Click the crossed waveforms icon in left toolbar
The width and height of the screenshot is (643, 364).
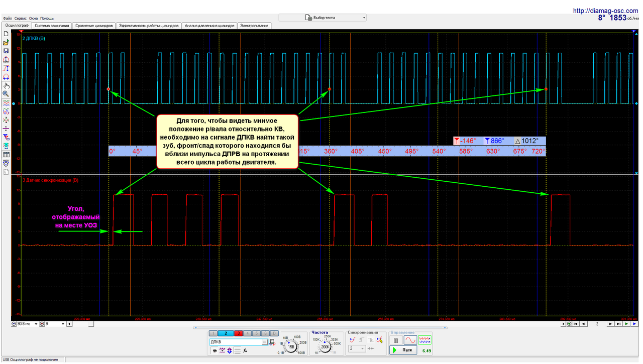pyautogui.click(x=5, y=119)
